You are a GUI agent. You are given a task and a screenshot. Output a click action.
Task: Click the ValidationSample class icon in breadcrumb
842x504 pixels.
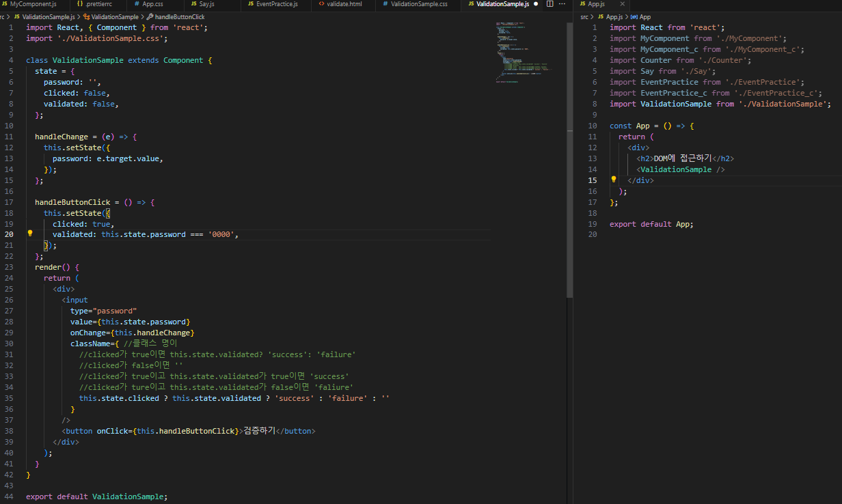click(x=86, y=16)
